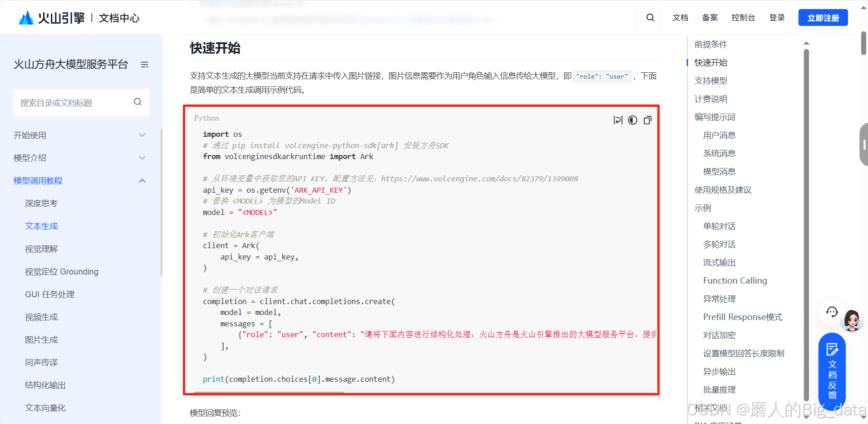Click sidebar search magnifier icon
The width and height of the screenshot is (868, 424).
point(138,102)
